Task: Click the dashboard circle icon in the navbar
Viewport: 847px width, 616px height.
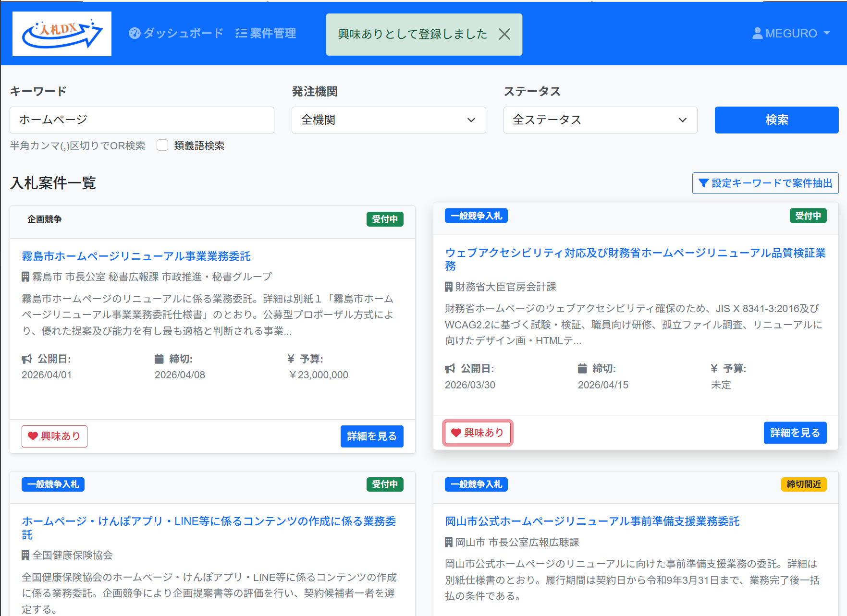Action: (x=135, y=33)
